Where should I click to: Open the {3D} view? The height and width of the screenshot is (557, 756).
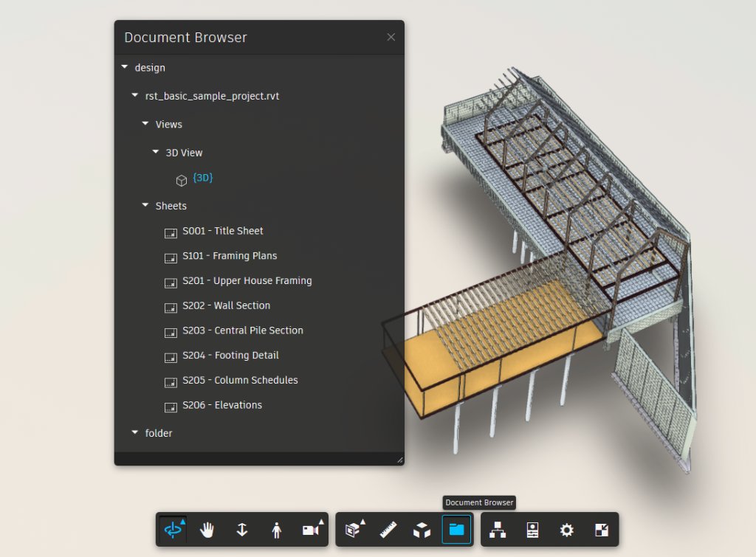[202, 178]
